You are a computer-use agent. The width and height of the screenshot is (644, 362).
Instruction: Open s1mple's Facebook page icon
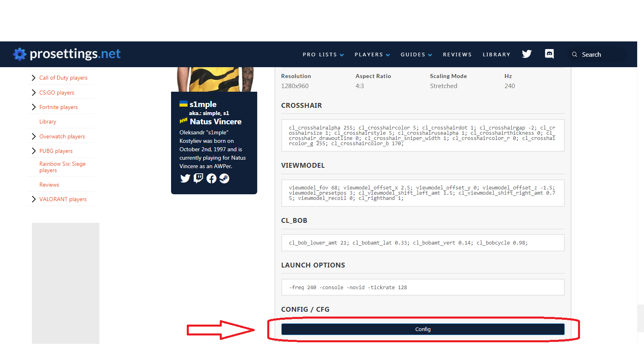(211, 178)
